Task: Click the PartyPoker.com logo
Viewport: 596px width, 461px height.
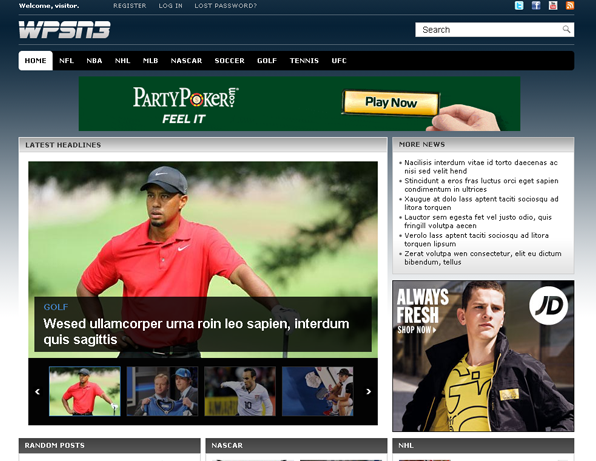Action: pyautogui.click(x=185, y=97)
